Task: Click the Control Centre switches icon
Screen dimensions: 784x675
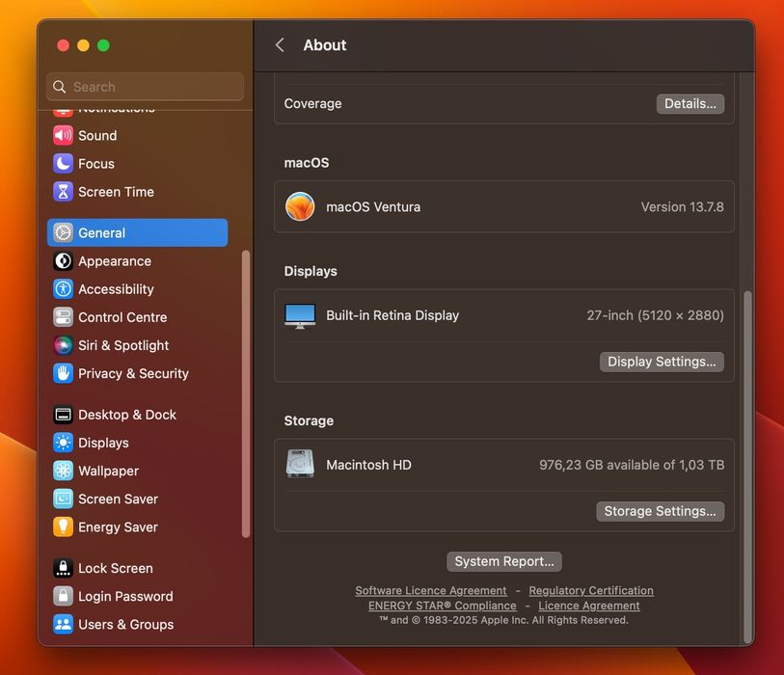Action: click(x=63, y=317)
